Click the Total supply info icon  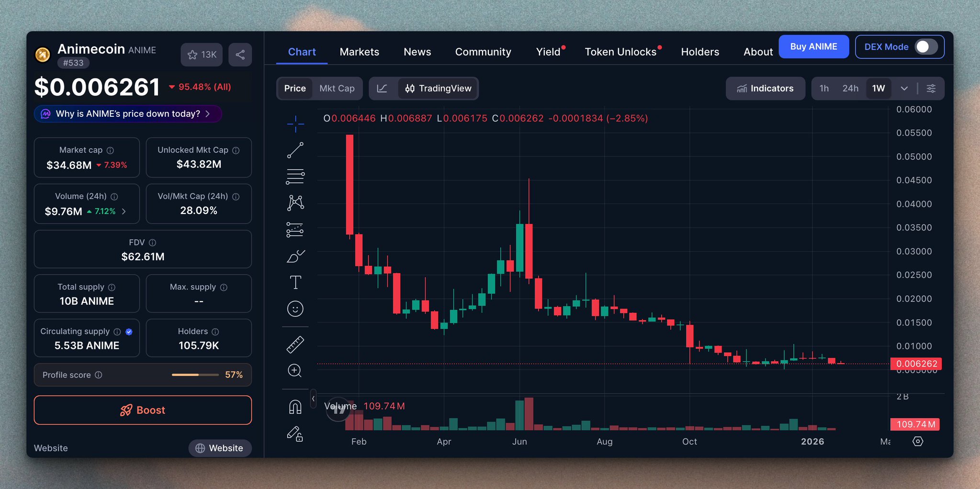tap(112, 287)
